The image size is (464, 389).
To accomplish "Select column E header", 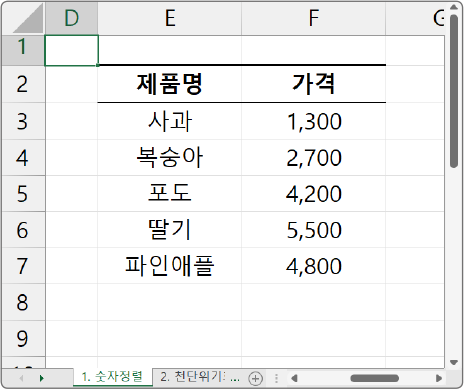I will [x=170, y=18].
